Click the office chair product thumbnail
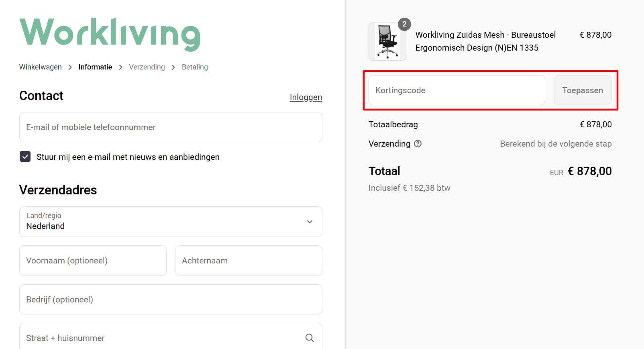The width and height of the screenshot is (644, 349). tap(387, 42)
